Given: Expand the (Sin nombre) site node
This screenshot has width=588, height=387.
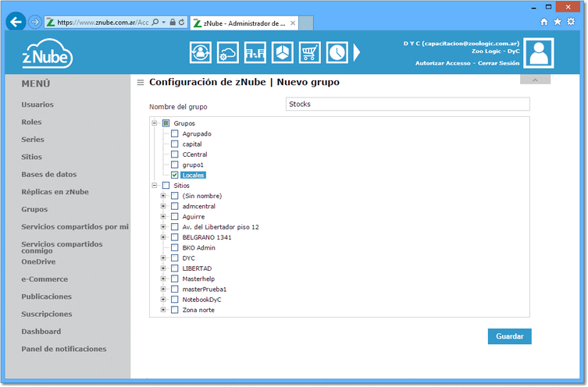Looking at the screenshot, I should [x=163, y=196].
